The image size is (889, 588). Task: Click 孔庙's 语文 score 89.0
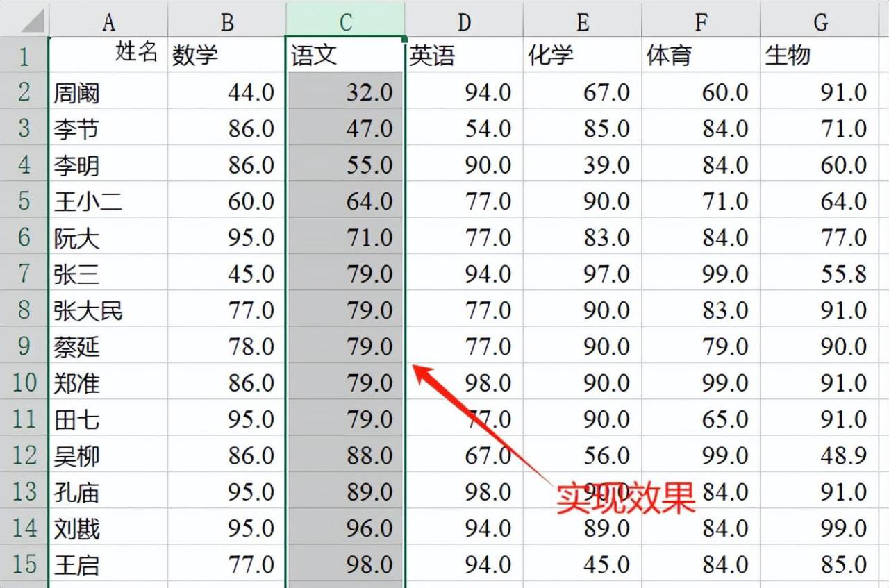pyautogui.click(x=345, y=491)
